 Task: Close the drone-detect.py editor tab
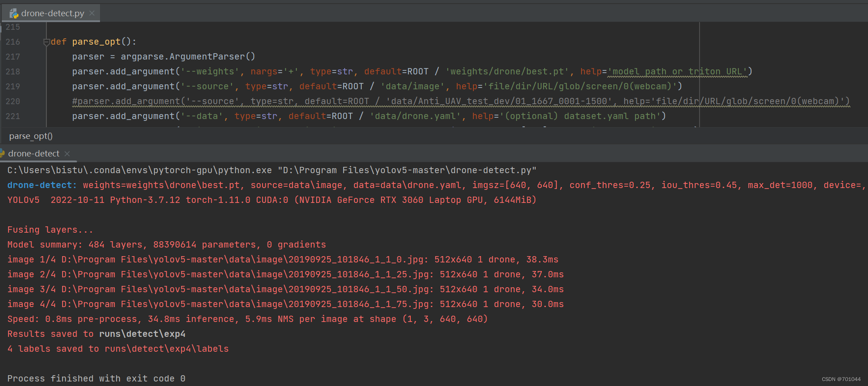92,13
